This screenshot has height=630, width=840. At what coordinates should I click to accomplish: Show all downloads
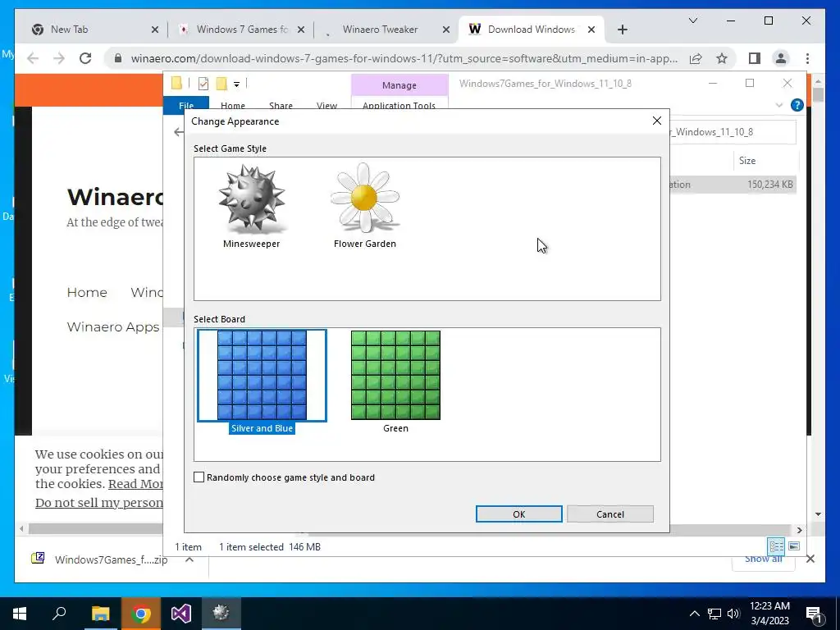[764, 559]
